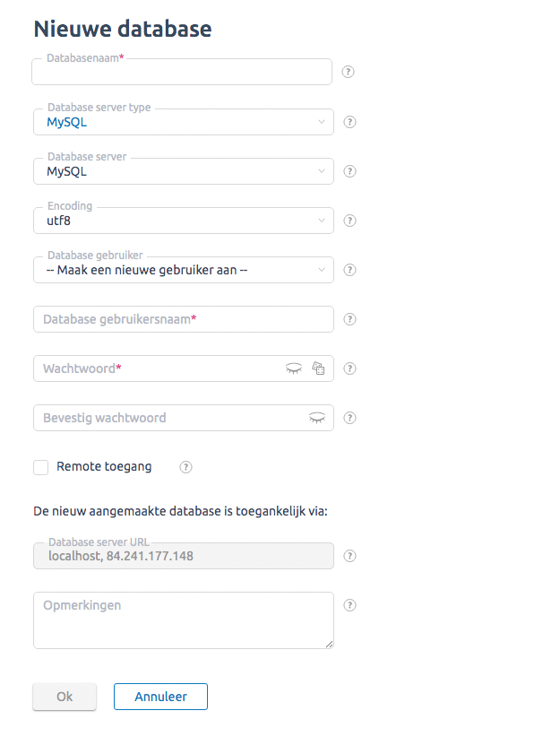Reveal password in Bevestig wachtwoord field
Viewport: 560px width, 754px height.
(317, 418)
